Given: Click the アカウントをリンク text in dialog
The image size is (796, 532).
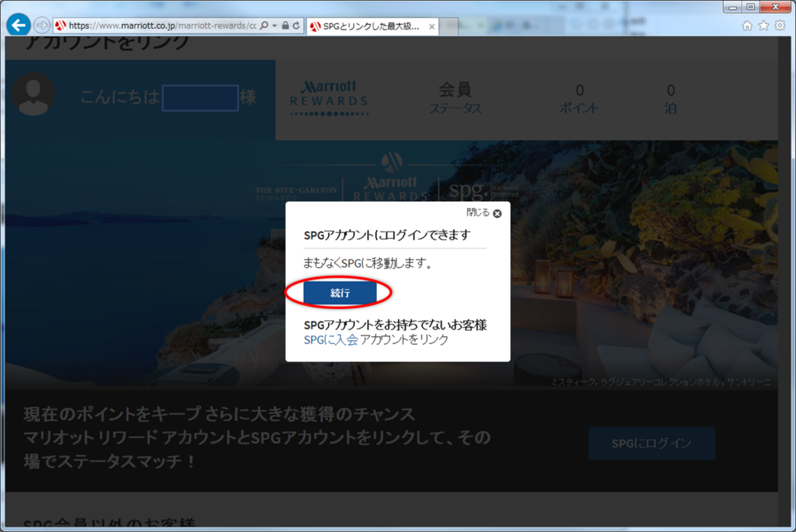Looking at the screenshot, I should pyautogui.click(x=404, y=339).
